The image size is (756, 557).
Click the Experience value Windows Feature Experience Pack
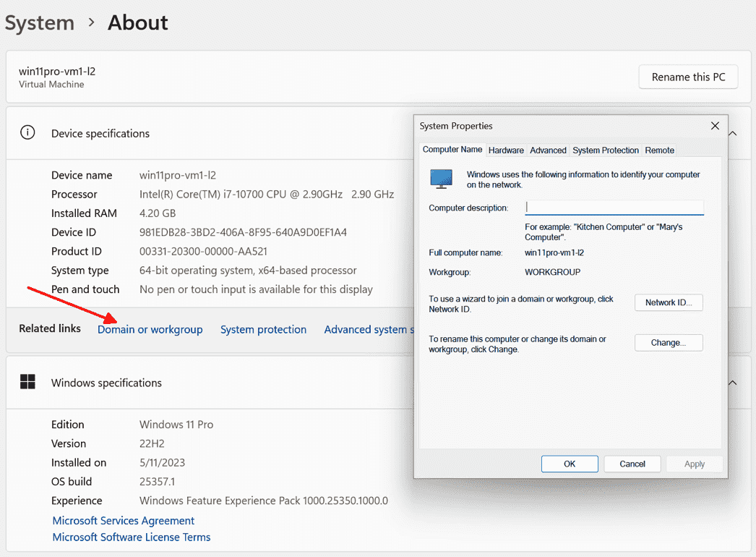coord(264,501)
